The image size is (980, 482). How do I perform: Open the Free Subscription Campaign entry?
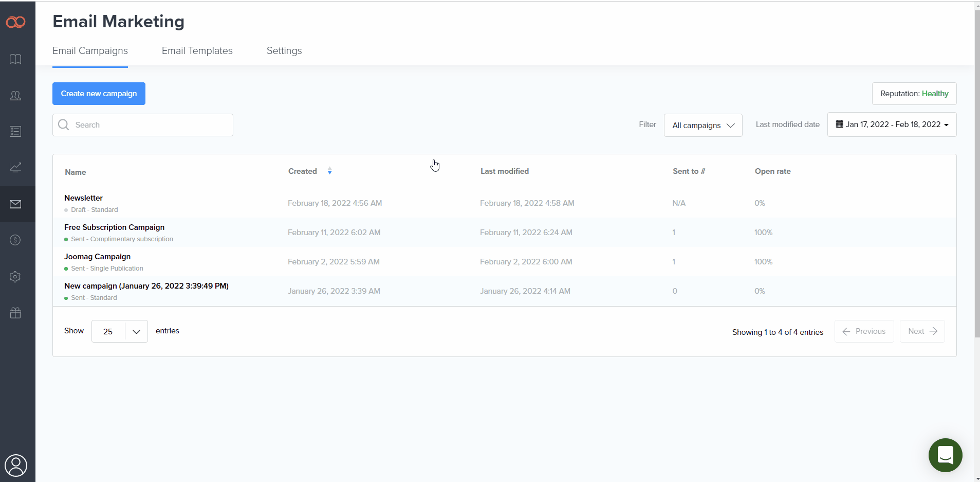click(114, 227)
